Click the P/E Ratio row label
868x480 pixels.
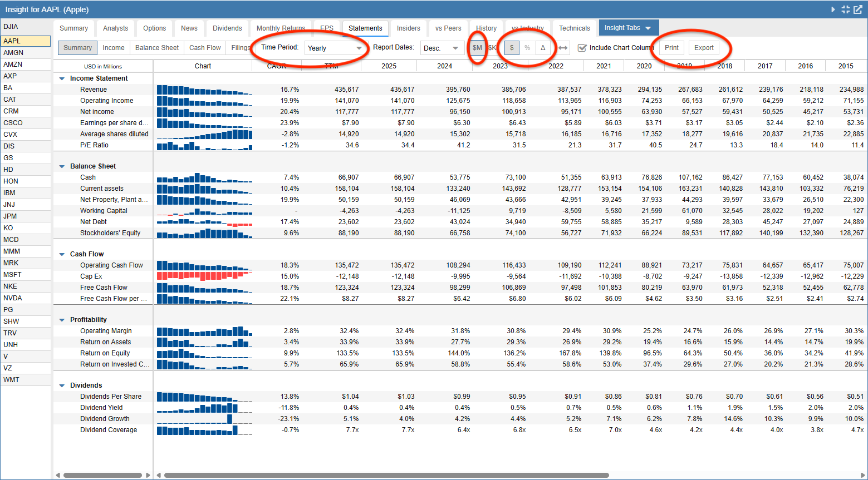pos(94,145)
